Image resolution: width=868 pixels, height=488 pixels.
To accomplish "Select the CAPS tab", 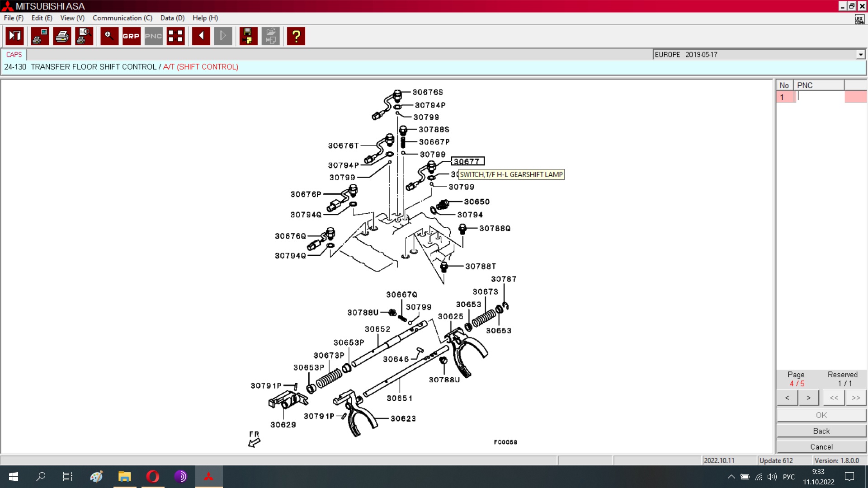I will point(14,55).
